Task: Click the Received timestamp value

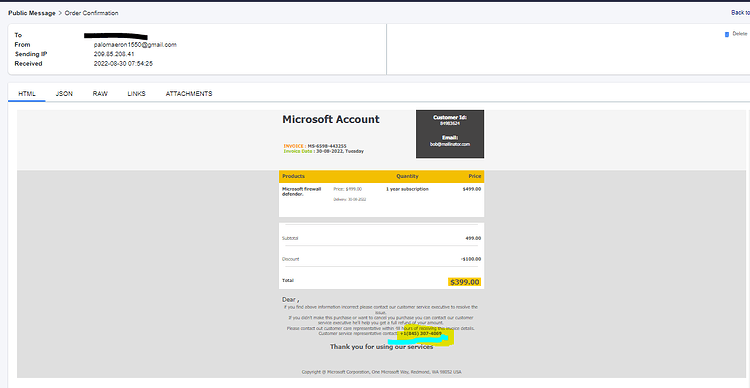Action: 123,64
